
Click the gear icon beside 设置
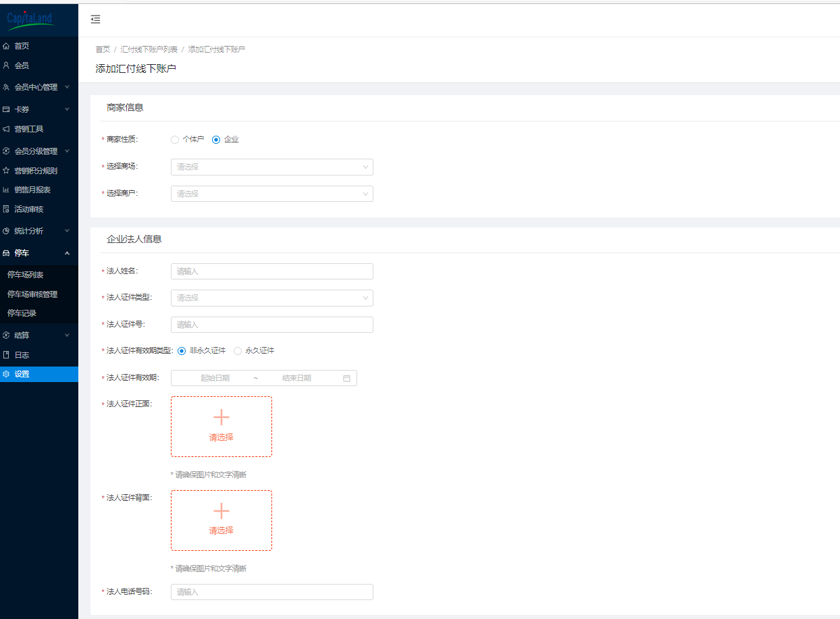[x=6, y=374]
